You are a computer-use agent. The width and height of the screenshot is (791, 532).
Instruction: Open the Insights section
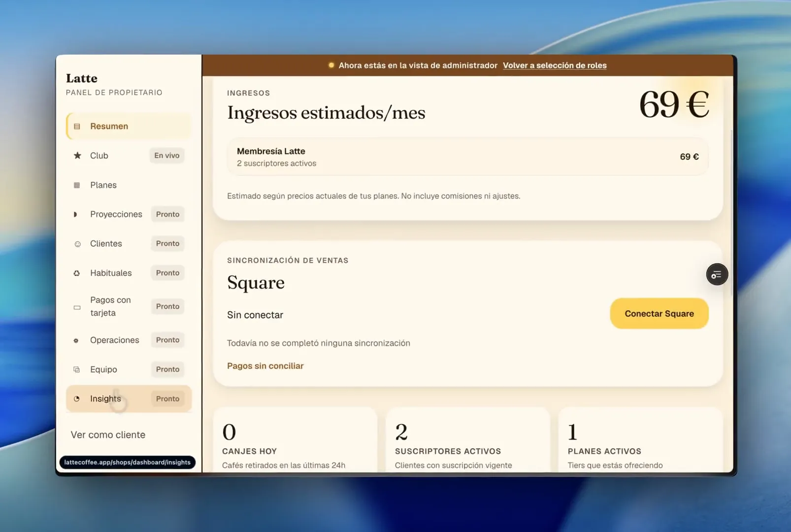[129, 399]
